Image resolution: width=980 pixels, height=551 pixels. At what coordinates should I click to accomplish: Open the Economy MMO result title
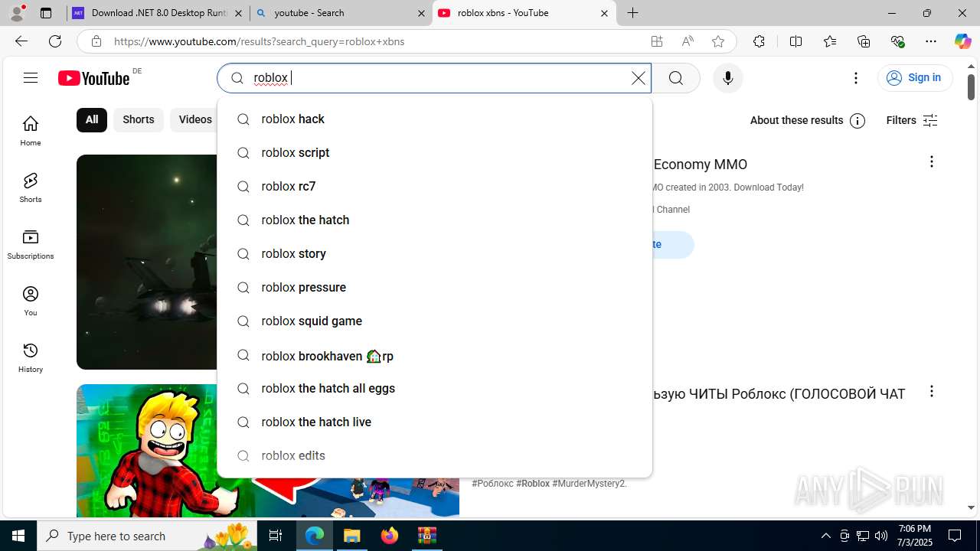tap(700, 165)
